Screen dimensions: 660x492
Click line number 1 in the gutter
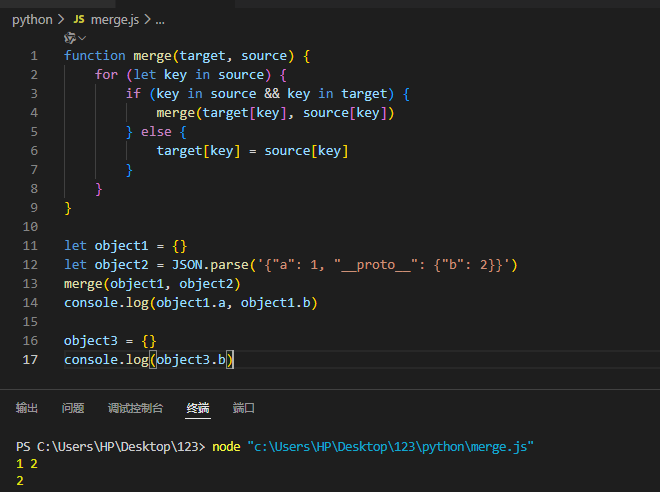click(34, 56)
